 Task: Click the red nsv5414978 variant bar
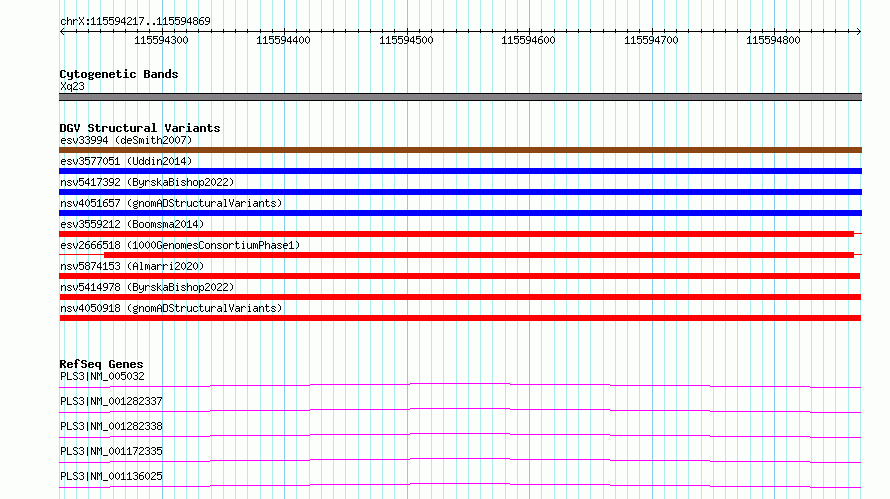pos(460,297)
